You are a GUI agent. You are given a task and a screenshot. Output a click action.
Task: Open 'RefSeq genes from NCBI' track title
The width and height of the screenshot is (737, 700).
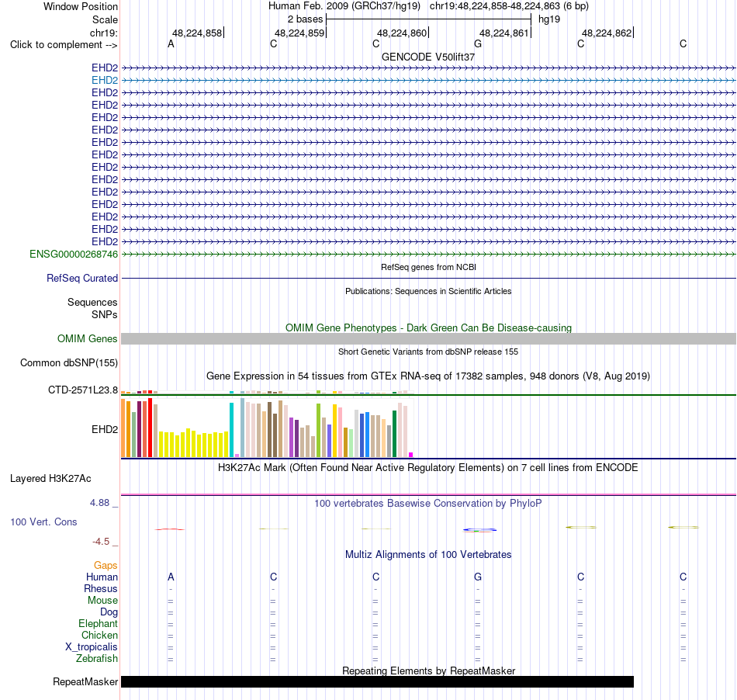coord(428,267)
